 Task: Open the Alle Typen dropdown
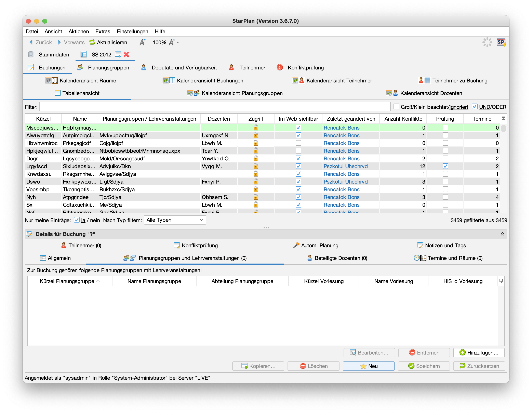pyautogui.click(x=175, y=220)
